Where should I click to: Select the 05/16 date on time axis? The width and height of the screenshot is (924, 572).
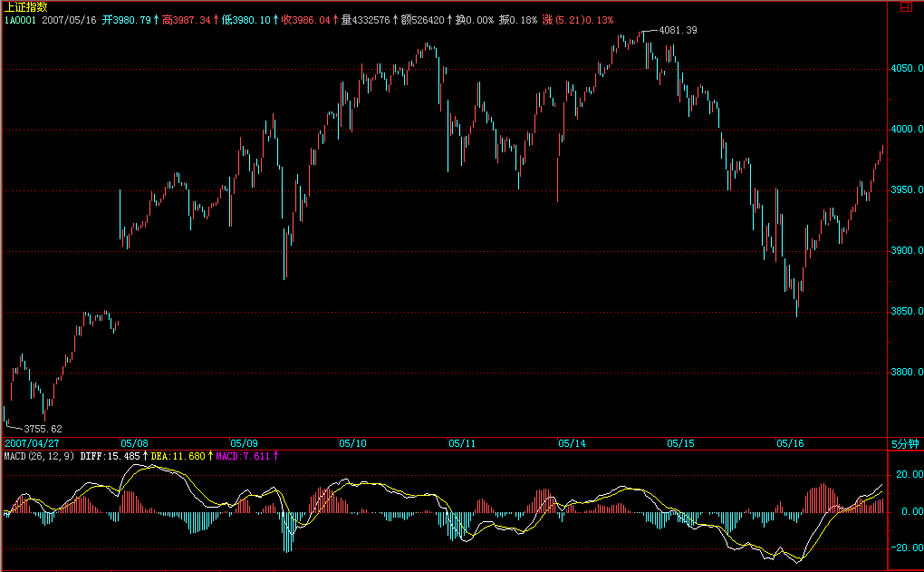[x=790, y=444]
